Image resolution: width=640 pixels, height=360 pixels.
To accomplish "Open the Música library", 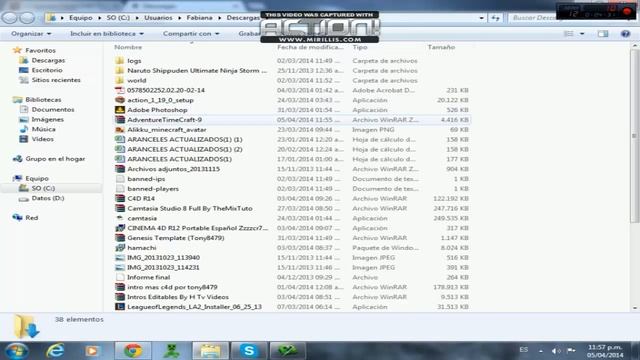I will click(x=43, y=129).
